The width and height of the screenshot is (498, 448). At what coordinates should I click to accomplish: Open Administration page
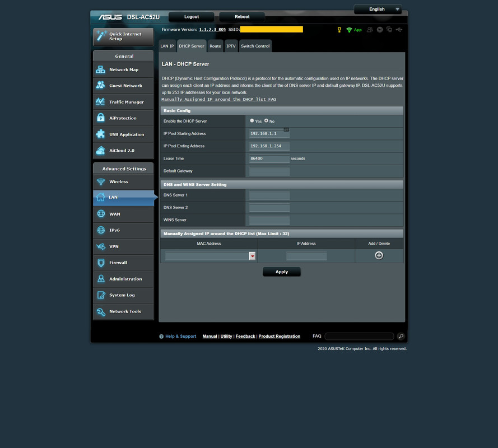(x=123, y=279)
